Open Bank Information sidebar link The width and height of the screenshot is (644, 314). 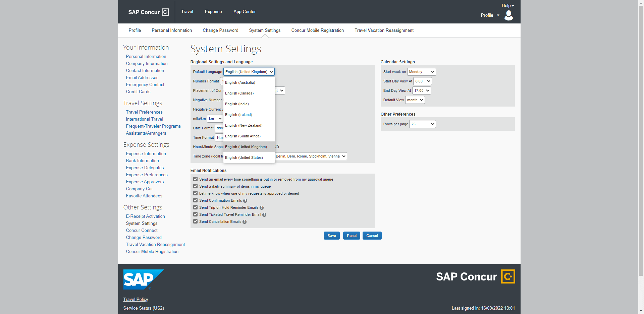pos(143,161)
